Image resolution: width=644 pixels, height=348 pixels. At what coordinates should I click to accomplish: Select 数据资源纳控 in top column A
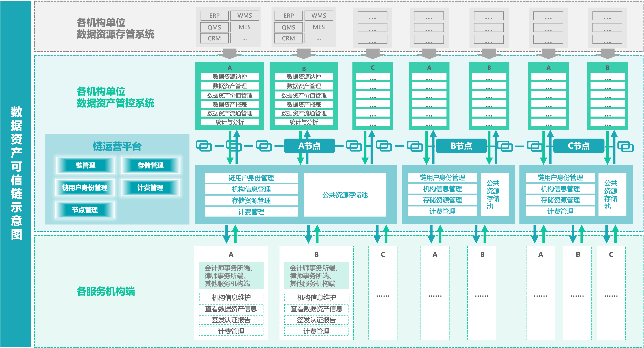[229, 76]
